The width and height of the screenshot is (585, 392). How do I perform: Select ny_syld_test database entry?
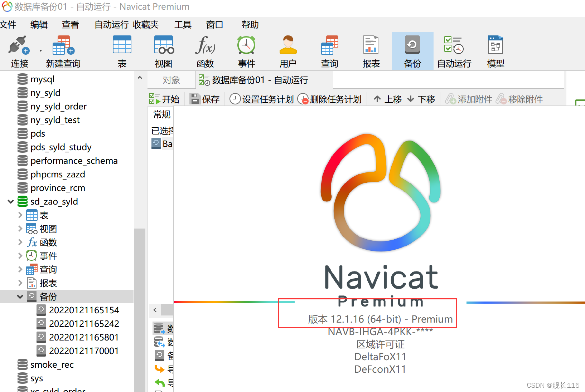coord(55,120)
